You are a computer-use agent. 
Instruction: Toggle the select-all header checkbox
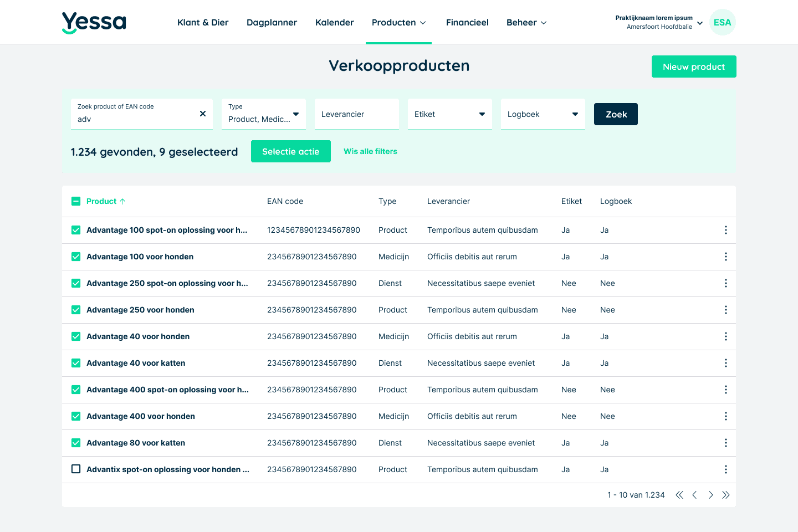(x=76, y=201)
